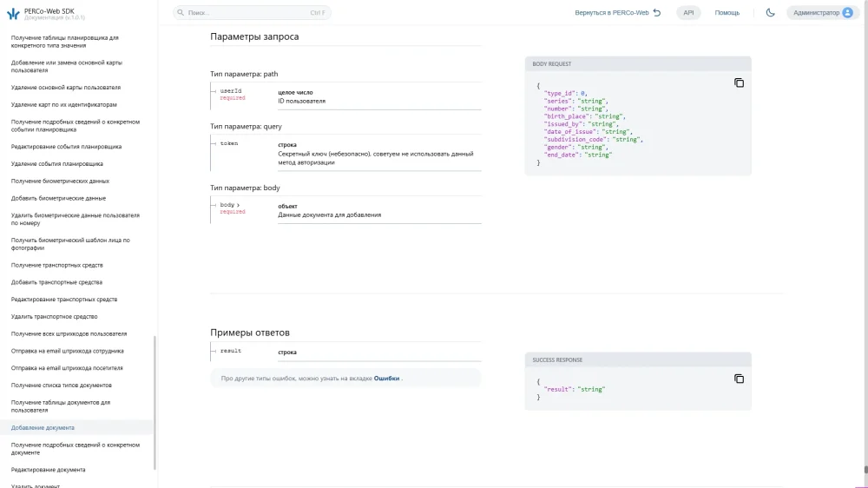Click the return arrow beside Вернуться в PERCo-Web
This screenshot has width=868, height=488.
click(657, 13)
